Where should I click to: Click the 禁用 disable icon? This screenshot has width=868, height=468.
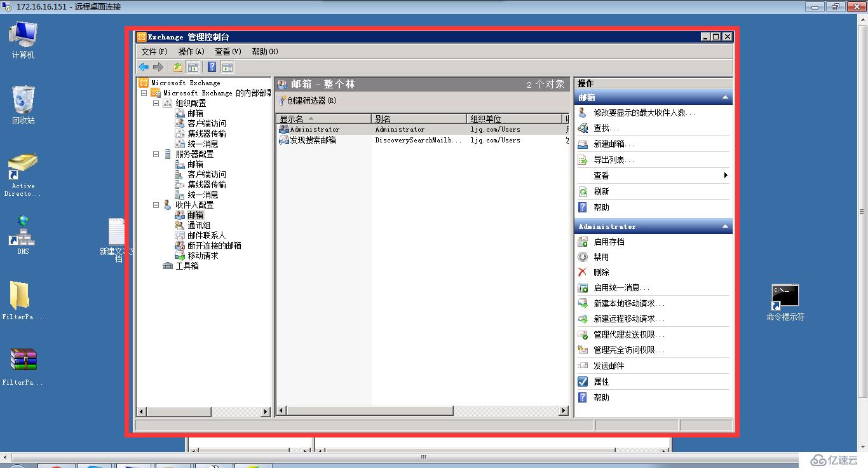[x=583, y=257]
